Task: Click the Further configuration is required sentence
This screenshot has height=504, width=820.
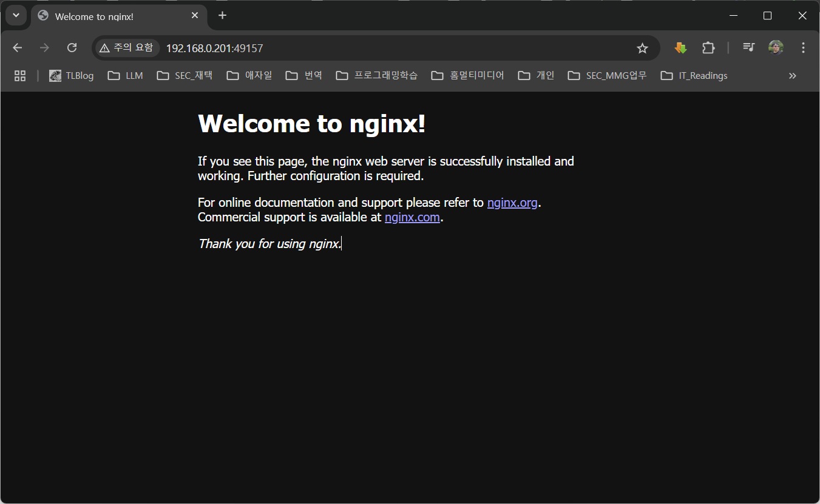Action: [x=336, y=176]
